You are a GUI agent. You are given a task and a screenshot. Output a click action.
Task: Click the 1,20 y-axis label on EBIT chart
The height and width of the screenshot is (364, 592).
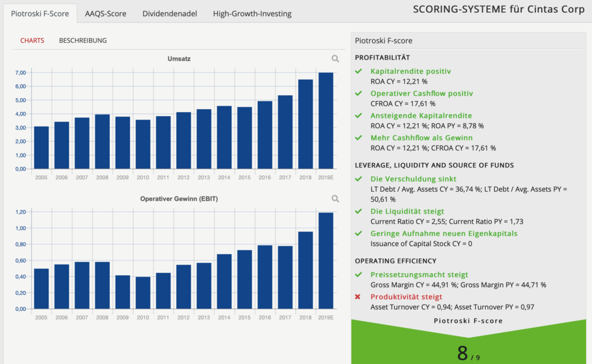[20, 213]
